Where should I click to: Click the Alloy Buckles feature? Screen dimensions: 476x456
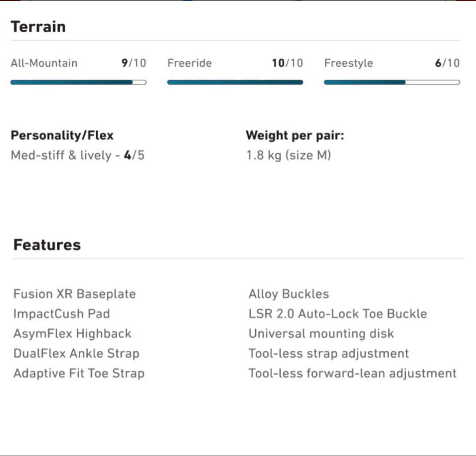(289, 294)
